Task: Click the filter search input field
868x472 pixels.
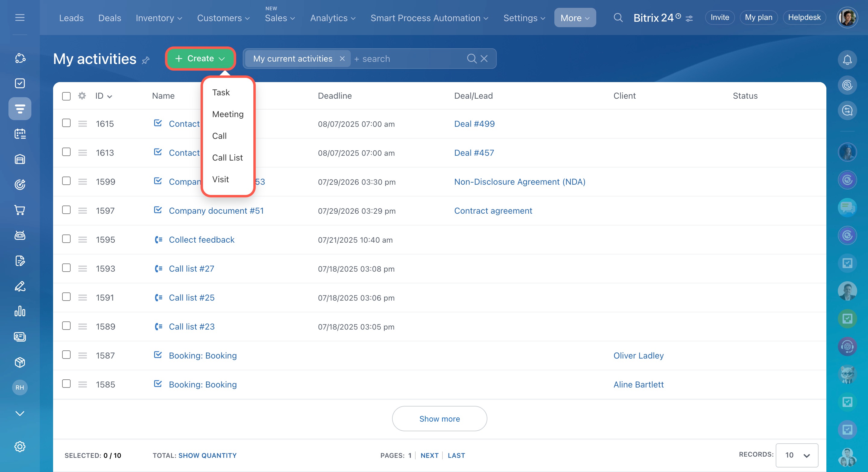Action: coord(408,59)
